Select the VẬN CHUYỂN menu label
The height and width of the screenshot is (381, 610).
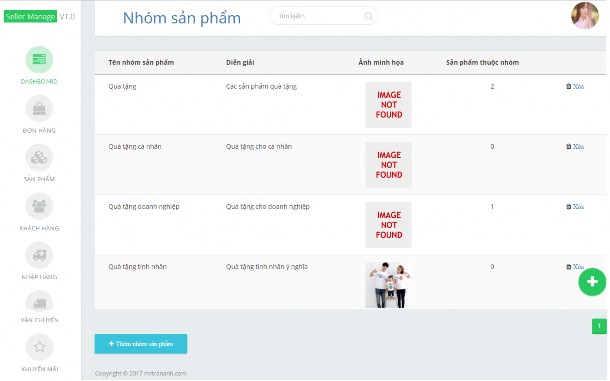pos(39,320)
